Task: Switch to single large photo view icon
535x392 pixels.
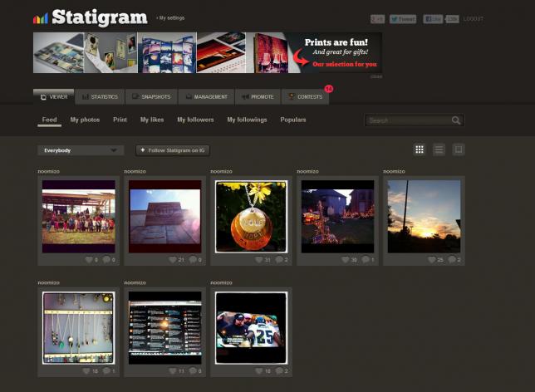Action: click(x=459, y=149)
